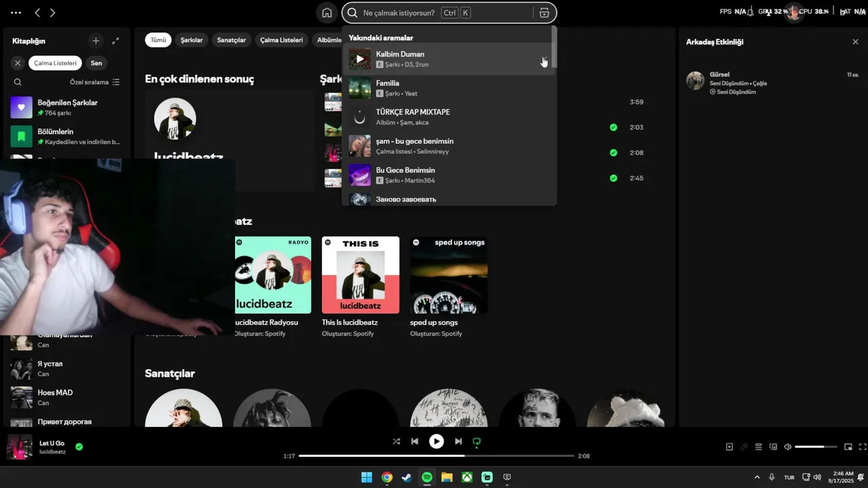Viewport: 868px width, 488px height.
Task: Click the recent searches dropdown scrollbar
Action: (554, 46)
